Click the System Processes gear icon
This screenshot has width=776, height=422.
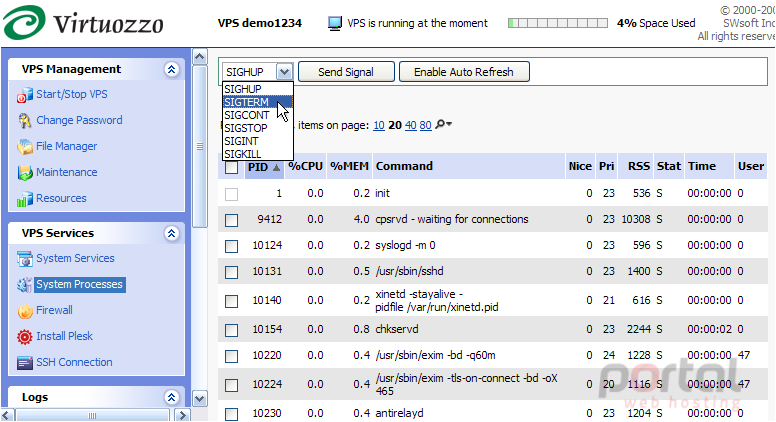[x=25, y=285]
